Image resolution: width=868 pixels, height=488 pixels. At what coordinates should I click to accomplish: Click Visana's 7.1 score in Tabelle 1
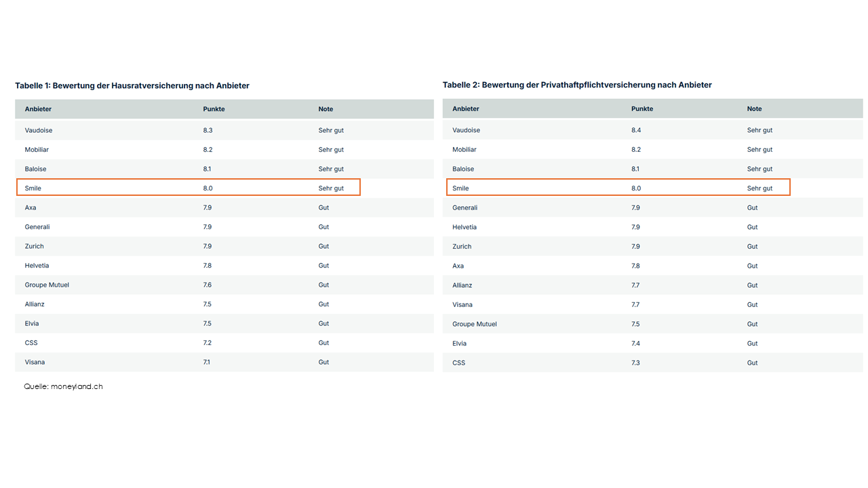[207, 363]
